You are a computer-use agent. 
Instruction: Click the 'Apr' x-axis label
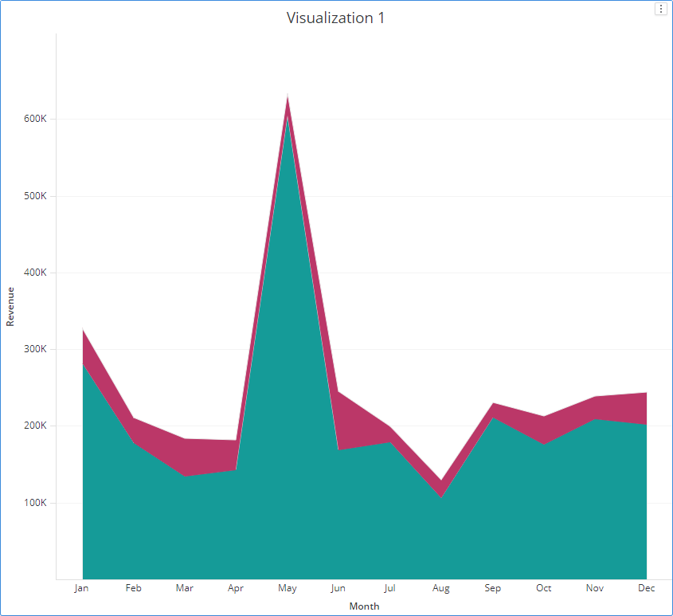[236, 588]
